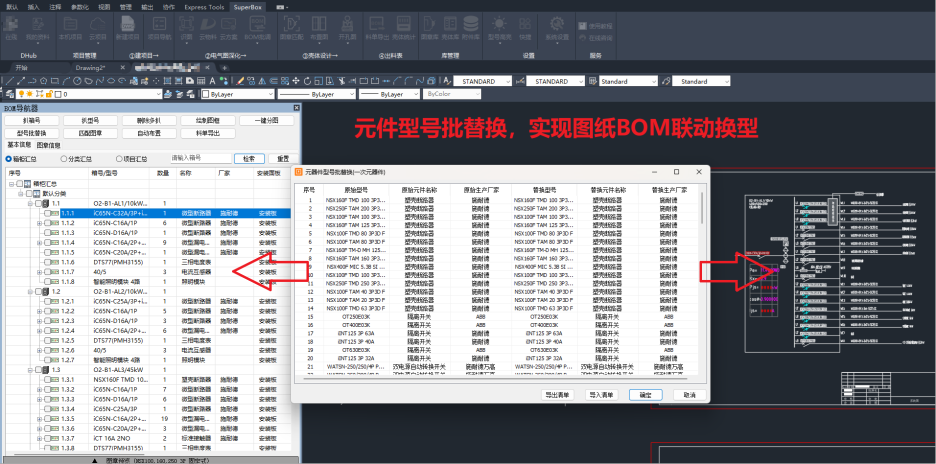Screen dimensions: 936x464
Task: Open the ByLayer color dropdown
Action: (x=270, y=94)
